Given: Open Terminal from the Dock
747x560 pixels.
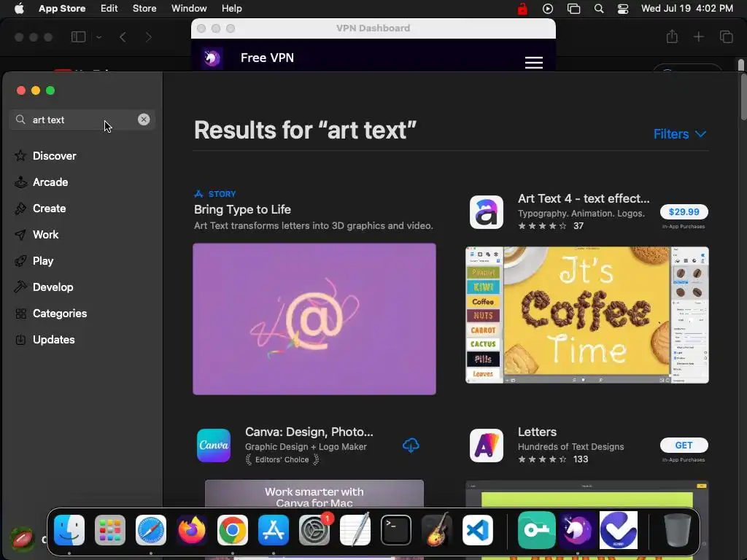Looking at the screenshot, I should tap(396, 530).
